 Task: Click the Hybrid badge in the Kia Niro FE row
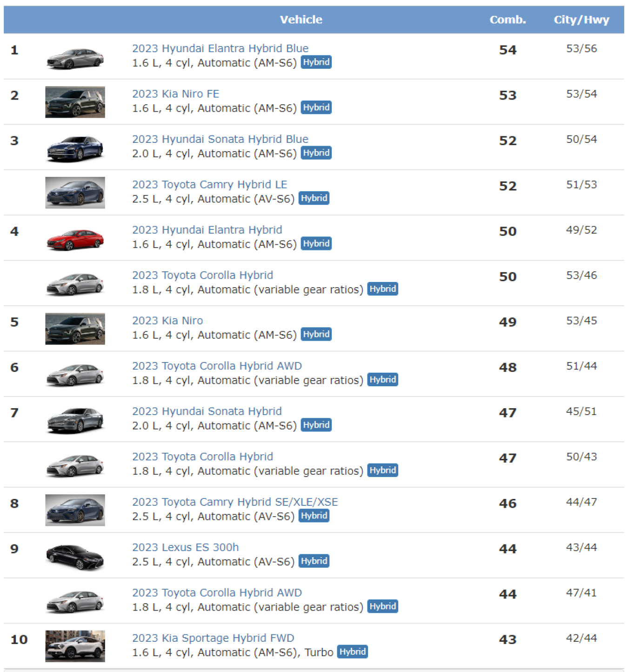(316, 108)
